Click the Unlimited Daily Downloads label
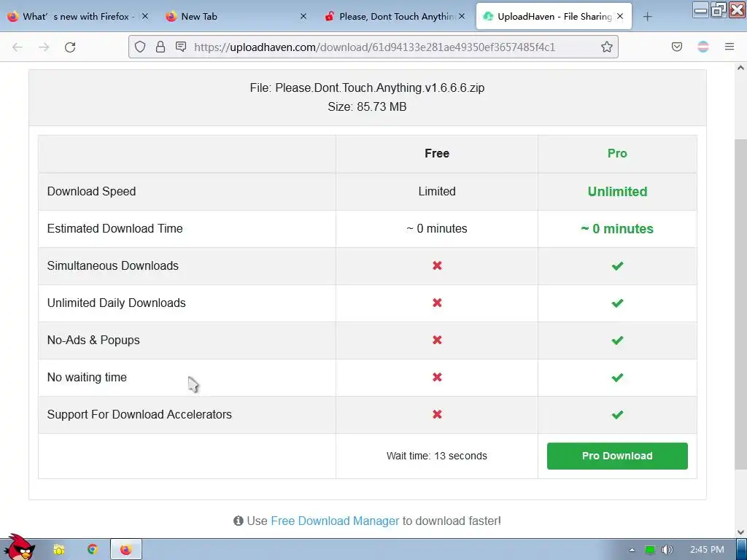 tap(116, 303)
